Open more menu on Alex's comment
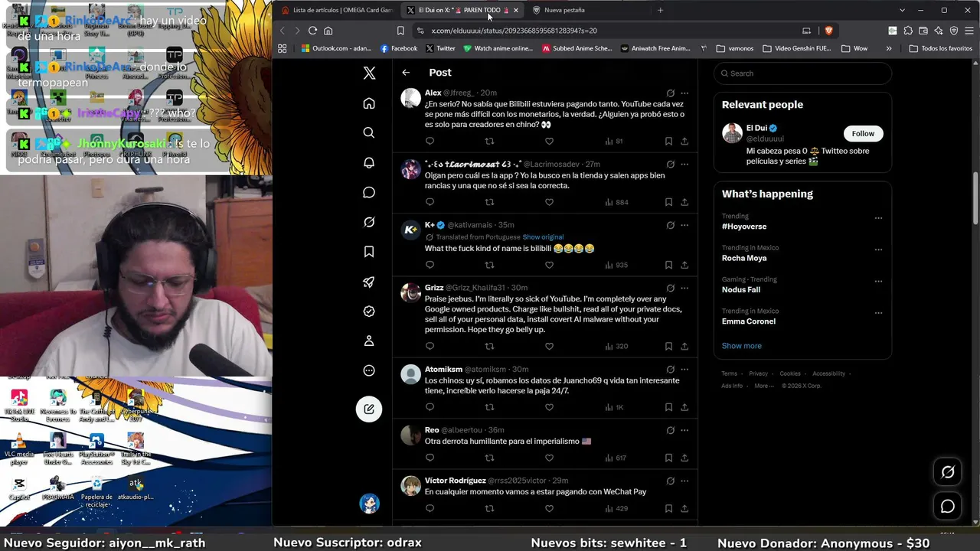The width and height of the screenshot is (980, 551). 684,93
